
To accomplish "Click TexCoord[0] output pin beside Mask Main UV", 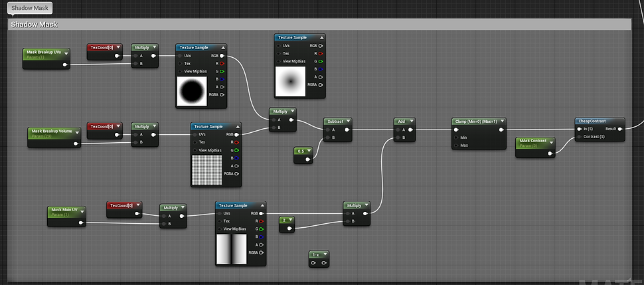I will click(x=137, y=213).
